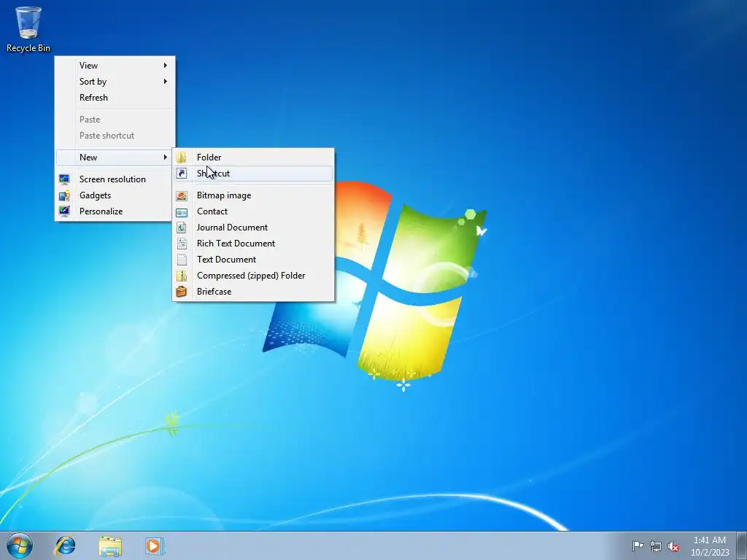The width and height of the screenshot is (747, 560).
Task: Open Windows Explorer from taskbar
Action: (x=110, y=545)
